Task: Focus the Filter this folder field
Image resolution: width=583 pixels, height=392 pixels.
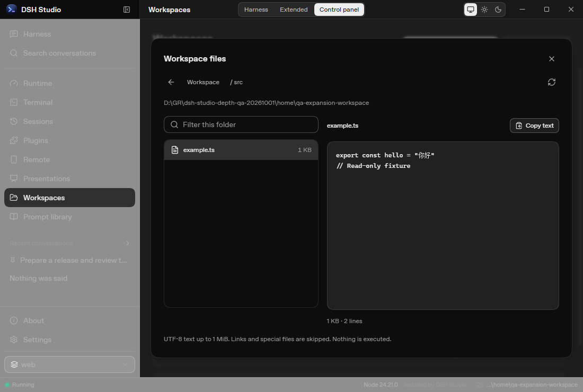Action: (241, 124)
